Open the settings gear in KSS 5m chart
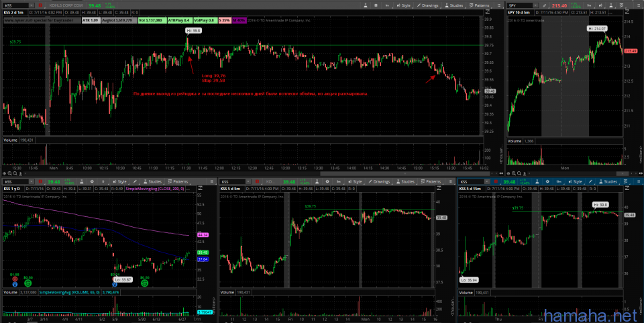The height and width of the screenshot is (323, 644). [327, 181]
